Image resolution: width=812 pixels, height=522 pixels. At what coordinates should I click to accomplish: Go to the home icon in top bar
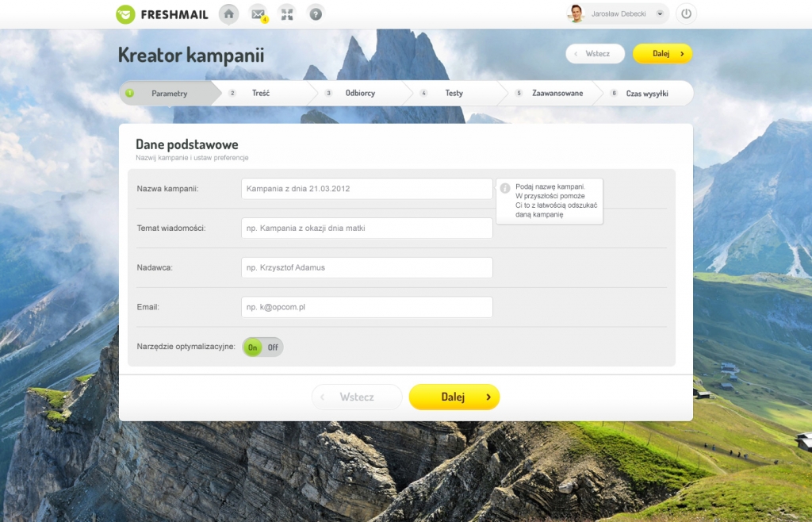tap(228, 13)
